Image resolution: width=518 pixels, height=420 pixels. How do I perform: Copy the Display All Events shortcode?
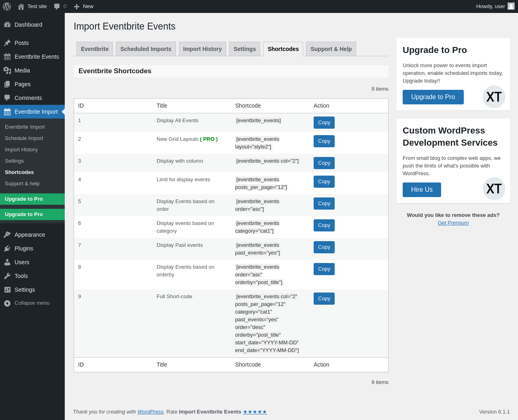tap(324, 123)
